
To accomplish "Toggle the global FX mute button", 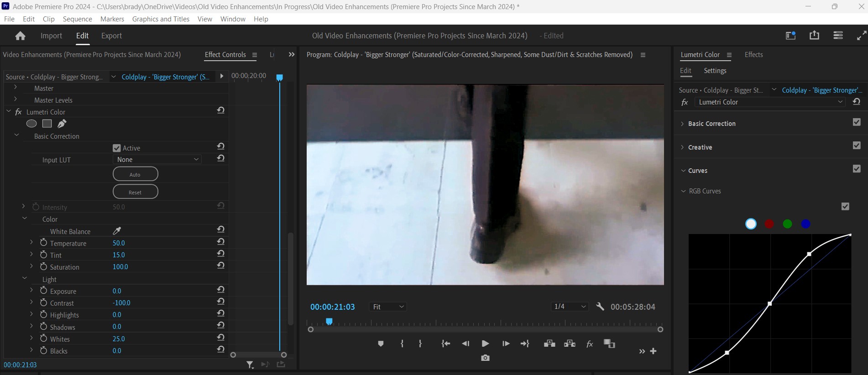I will click(589, 344).
